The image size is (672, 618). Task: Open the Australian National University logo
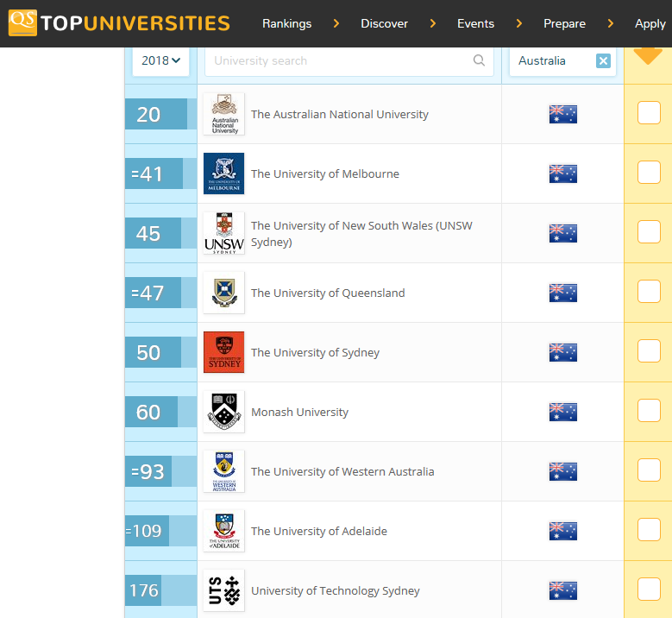click(223, 114)
